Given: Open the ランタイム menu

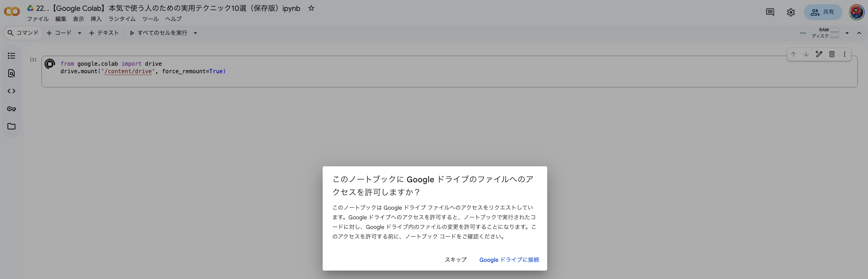Looking at the screenshot, I should (122, 19).
